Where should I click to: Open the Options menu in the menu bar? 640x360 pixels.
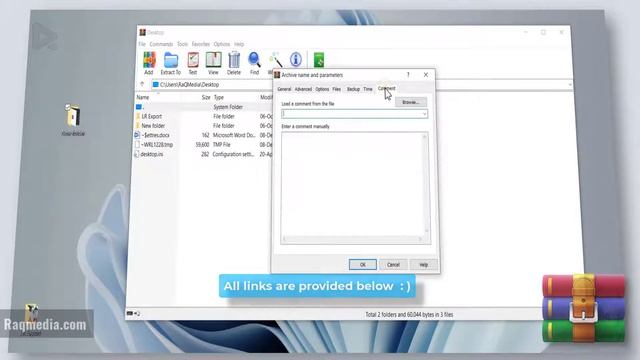222,44
